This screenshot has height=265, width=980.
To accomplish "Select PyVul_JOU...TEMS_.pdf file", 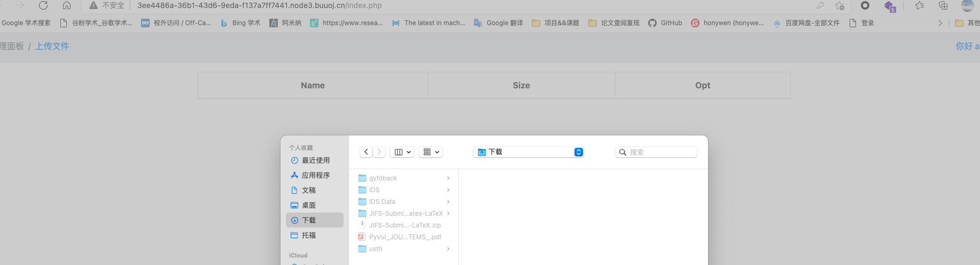I will (404, 237).
